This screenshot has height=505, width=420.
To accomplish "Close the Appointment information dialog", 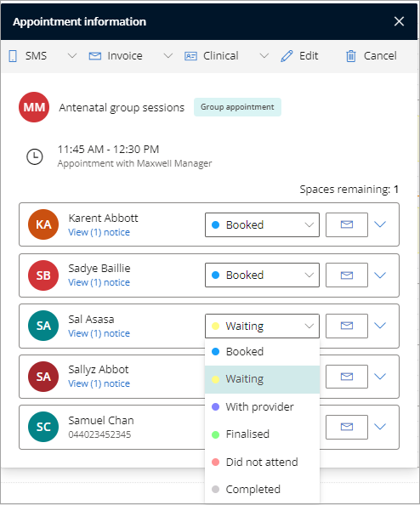I will click(x=399, y=21).
